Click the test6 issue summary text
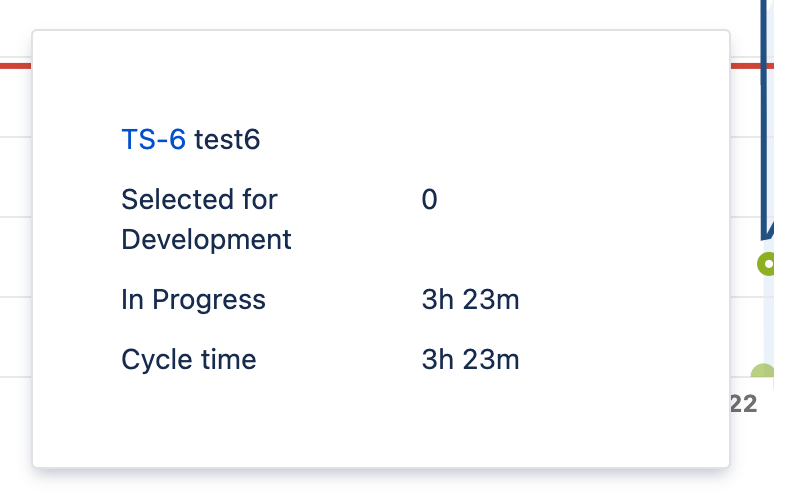Screen dimensions: 786x502 [x=227, y=140]
